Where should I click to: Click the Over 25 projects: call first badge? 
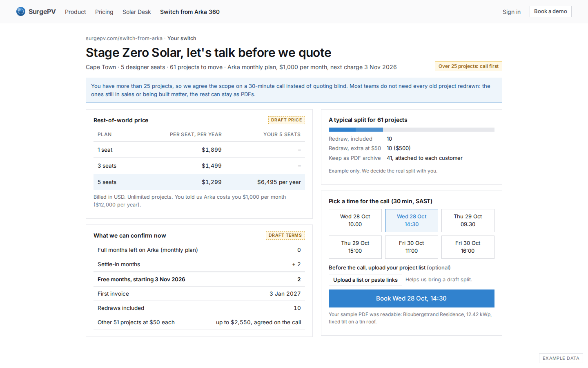(x=468, y=66)
